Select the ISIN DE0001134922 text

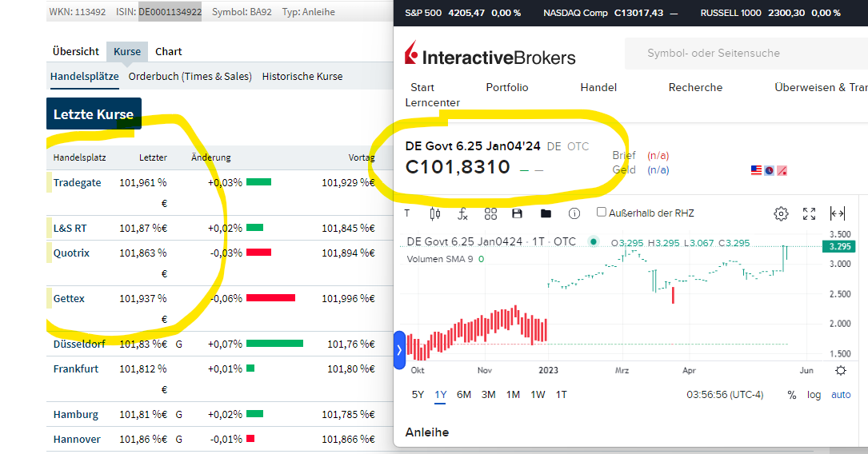coord(170,12)
